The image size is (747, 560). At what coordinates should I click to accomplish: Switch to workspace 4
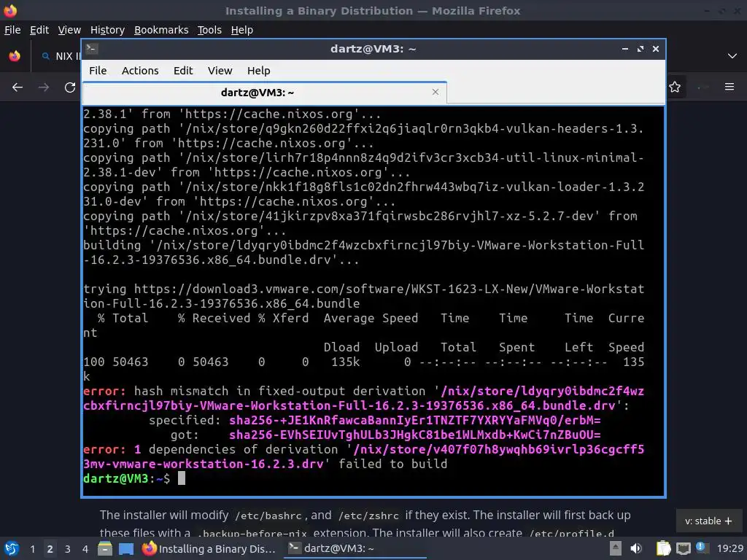point(85,549)
